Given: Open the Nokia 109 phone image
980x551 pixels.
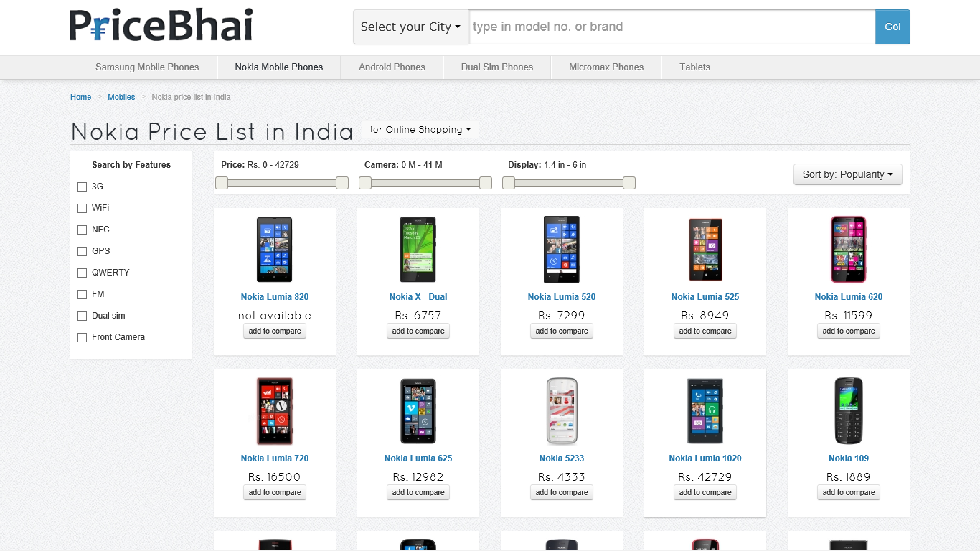Looking at the screenshot, I should 849,411.
